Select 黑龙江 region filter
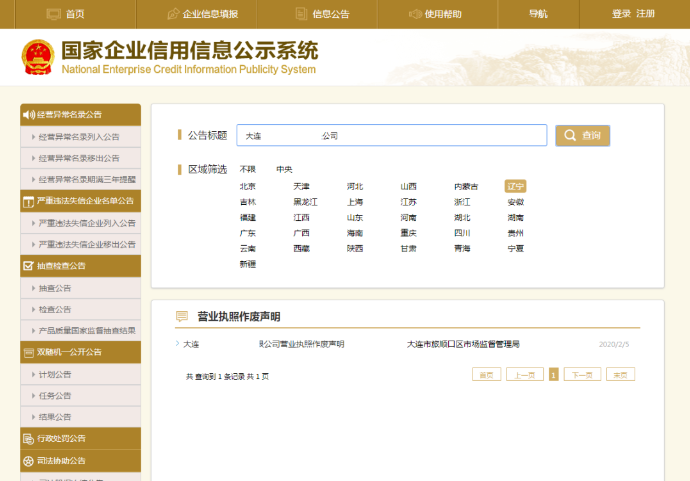This screenshot has width=690, height=481. (x=305, y=202)
